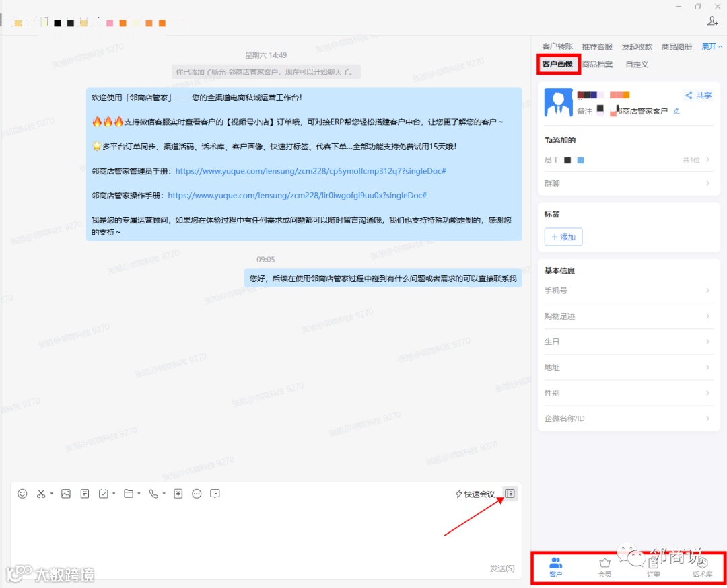Click the yen payment icon
Viewport: 727px width, 588px height.
point(178,494)
